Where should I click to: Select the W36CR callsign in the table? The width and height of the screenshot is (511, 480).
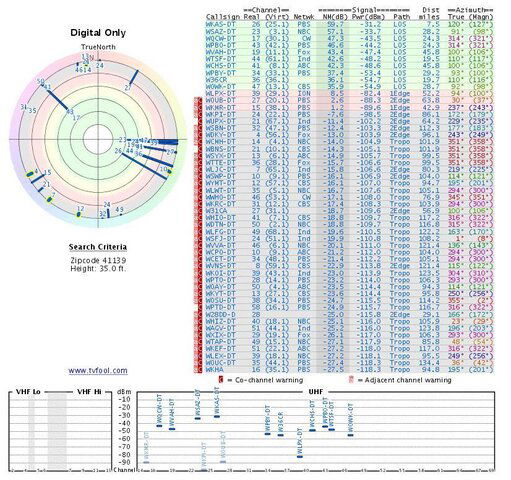pyautogui.click(x=216, y=80)
